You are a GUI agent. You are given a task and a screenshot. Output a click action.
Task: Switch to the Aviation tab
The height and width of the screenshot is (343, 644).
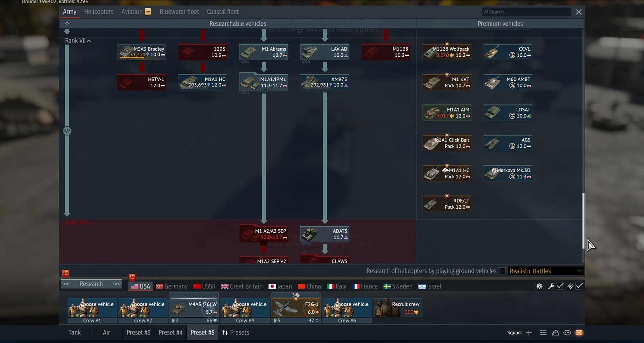(x=136, y=12)
